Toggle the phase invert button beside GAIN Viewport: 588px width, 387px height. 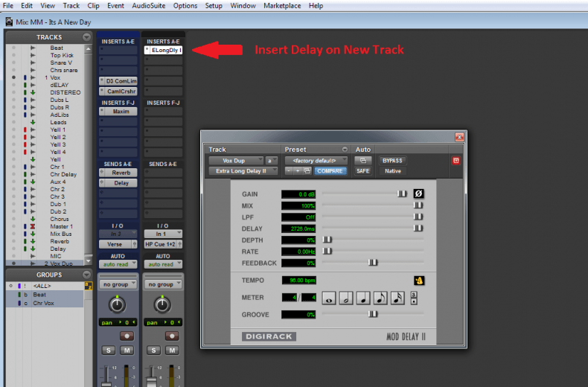click(x=418, y=193)
